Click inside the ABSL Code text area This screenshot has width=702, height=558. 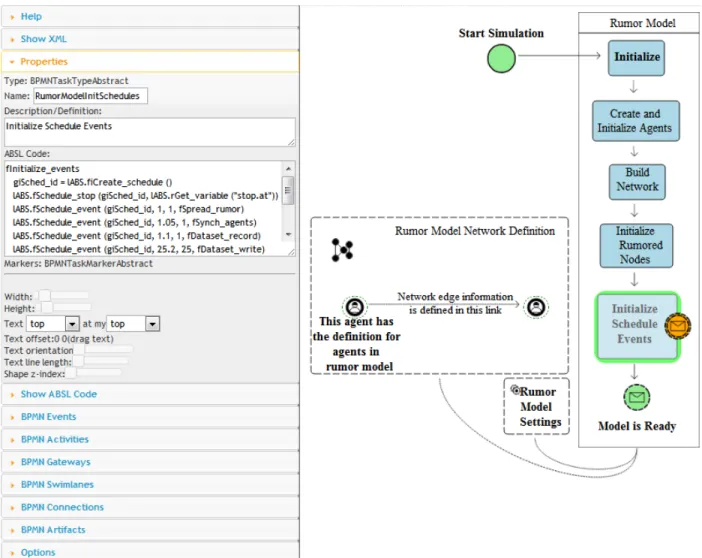pyautogui.click(x=143, y=208)
